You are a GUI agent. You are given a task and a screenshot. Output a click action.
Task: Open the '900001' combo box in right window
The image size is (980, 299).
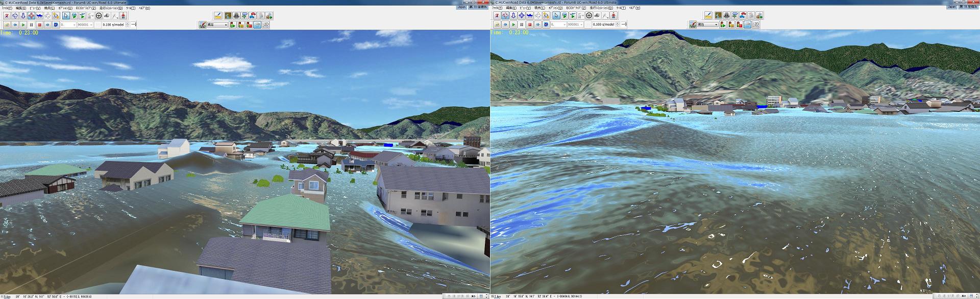click(x=575, y=25)
